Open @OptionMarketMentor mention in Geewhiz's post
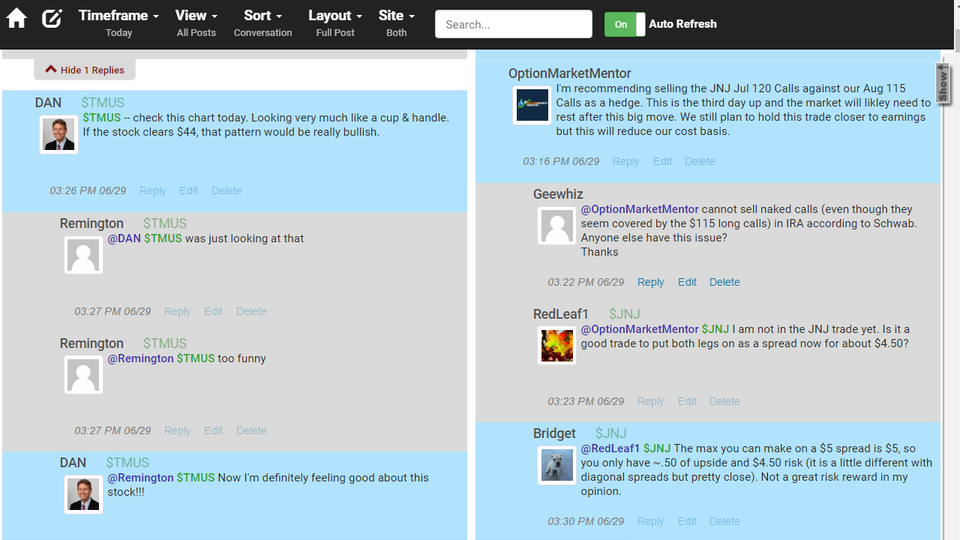Image resolution: width=960 pixels, height=540 pixels. tap(640, 209)
